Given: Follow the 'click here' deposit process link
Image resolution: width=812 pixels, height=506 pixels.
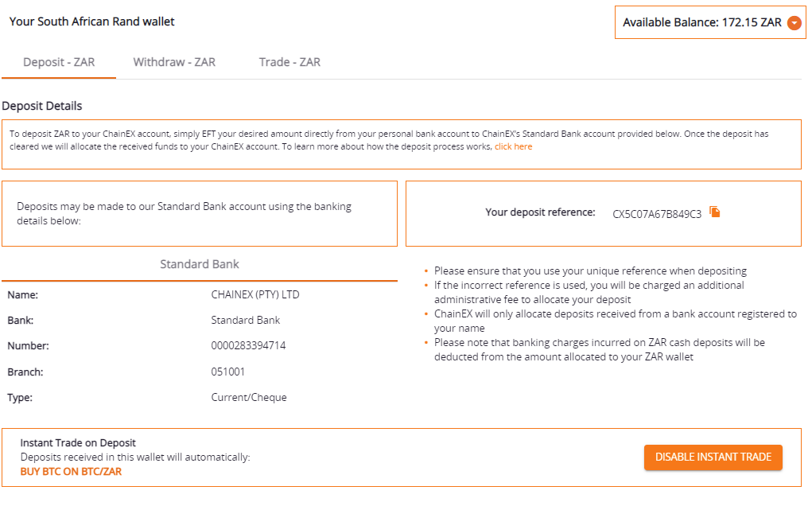Looking at the screenshot, I should click(513, 146).
